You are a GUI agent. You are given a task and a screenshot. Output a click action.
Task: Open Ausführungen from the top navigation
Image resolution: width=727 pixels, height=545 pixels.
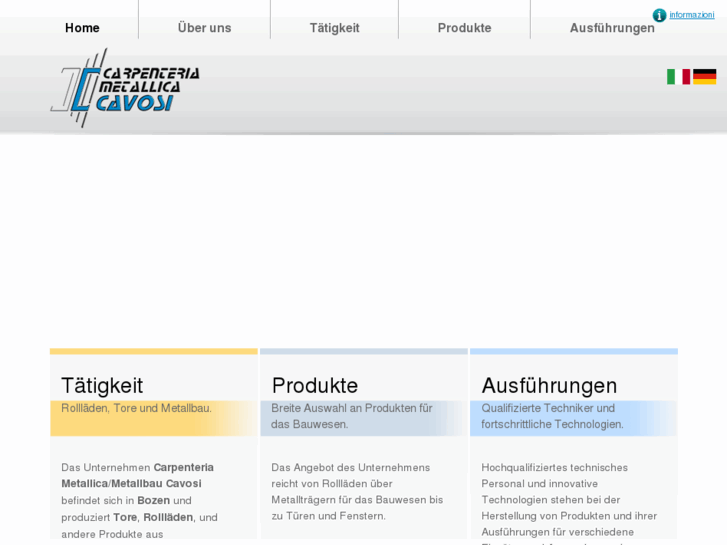(x=612, y=28)
